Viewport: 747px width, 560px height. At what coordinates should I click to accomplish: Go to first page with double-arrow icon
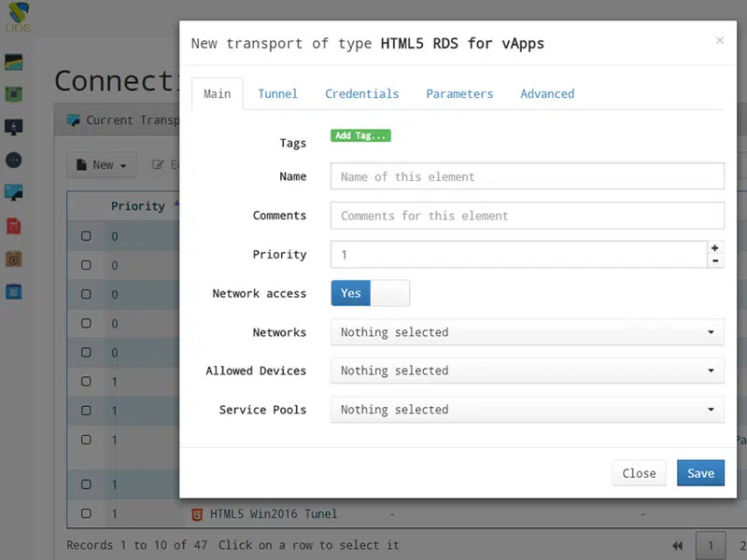tap(677, 546)
